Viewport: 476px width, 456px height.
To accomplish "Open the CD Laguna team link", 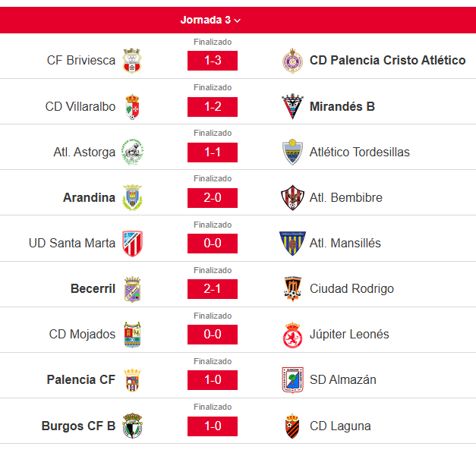I will (x=340, y=426).
